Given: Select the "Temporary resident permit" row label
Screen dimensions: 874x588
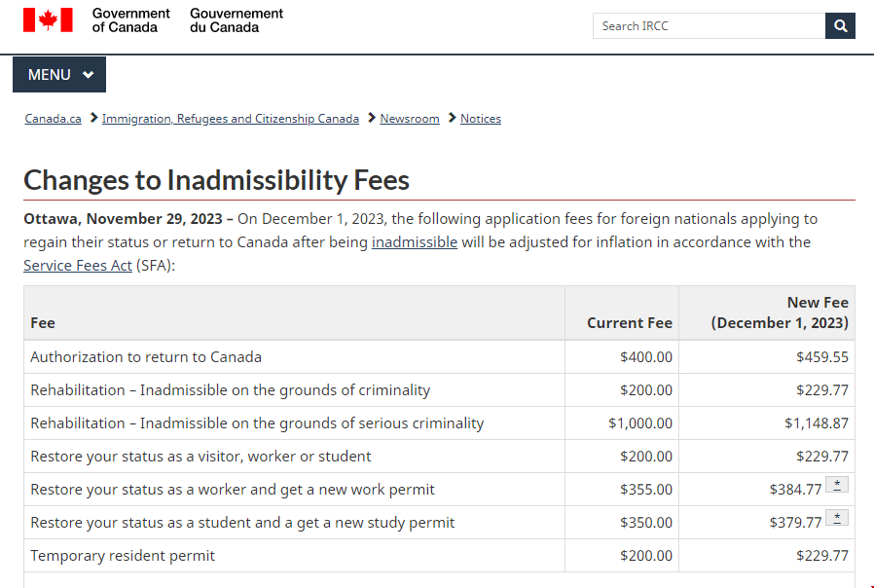Looking at the screenshot, I should point(123,556).
